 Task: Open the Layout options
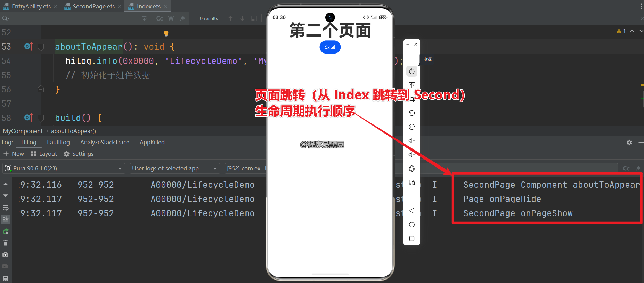[x=44, y=154]
